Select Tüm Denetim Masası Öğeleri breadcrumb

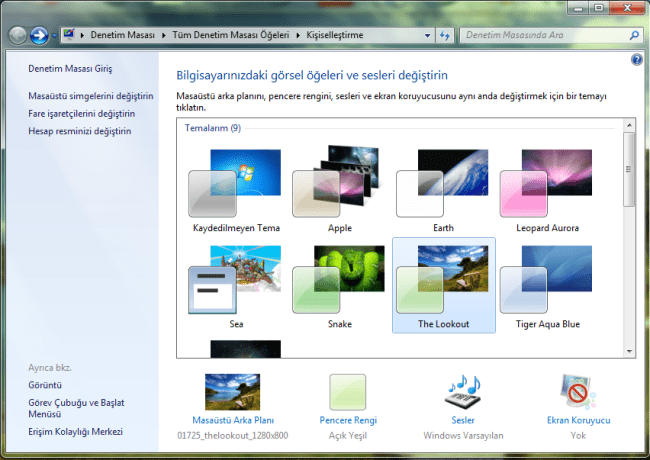(x=231, y=35)
